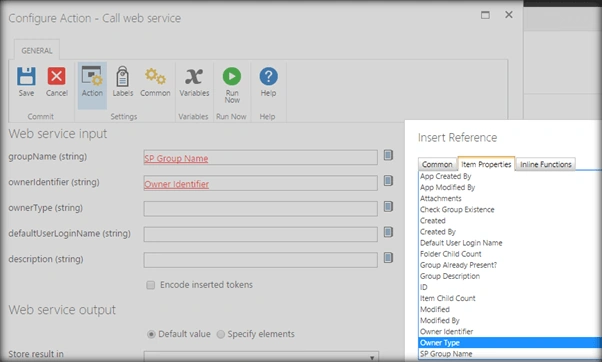Select App Modified By in reference list

[x=447, y=187]
